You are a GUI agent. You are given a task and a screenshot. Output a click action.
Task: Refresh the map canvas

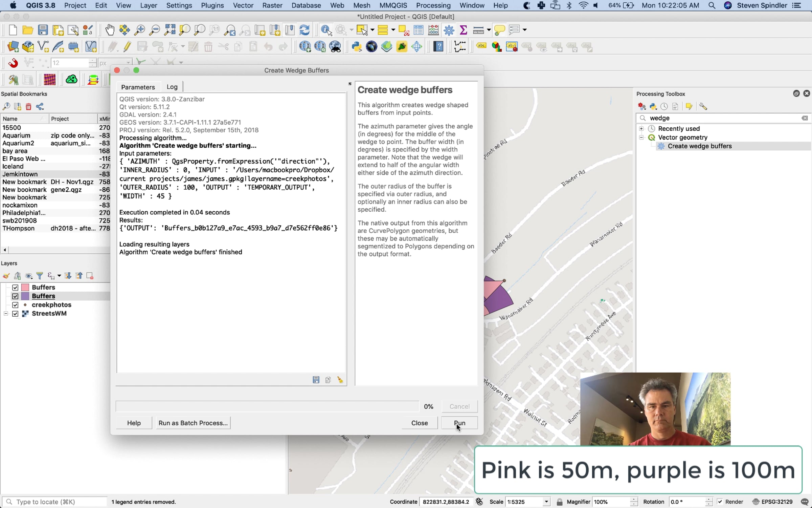304,30
